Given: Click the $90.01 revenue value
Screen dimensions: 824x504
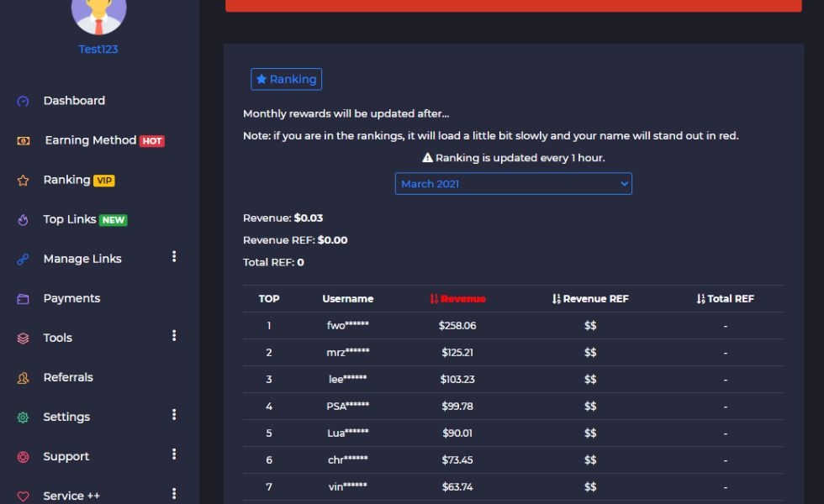Looking at the screenshot, I should (457, 433).
